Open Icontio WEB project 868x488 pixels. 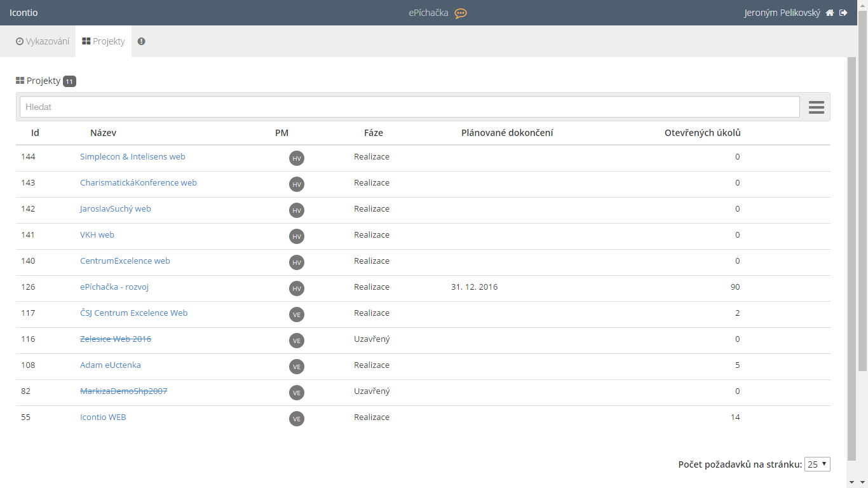click(103, 417)
